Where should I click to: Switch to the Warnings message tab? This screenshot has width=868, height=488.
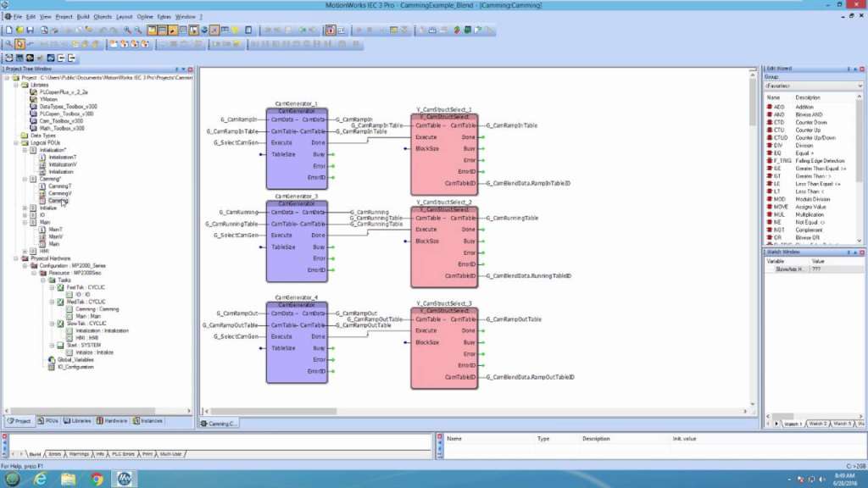tap(78, 454)
